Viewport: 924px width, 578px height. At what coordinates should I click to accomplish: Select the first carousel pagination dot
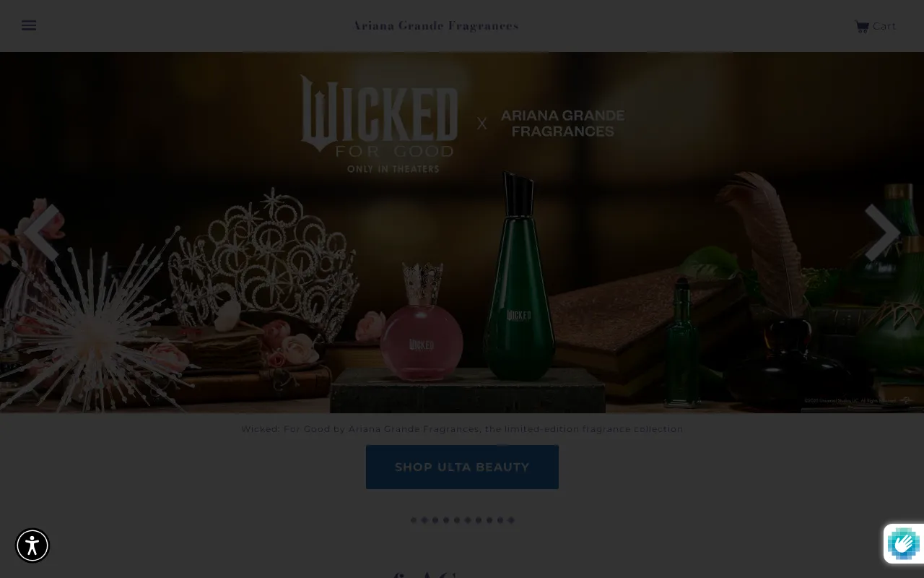click(x=414, y=519)
